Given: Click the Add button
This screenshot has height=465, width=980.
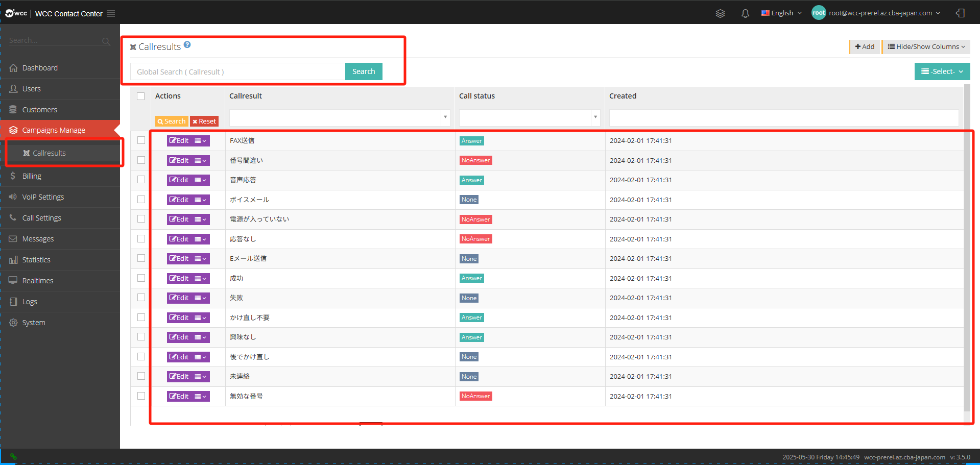Looking at the screenshot, I should (865, 46).
